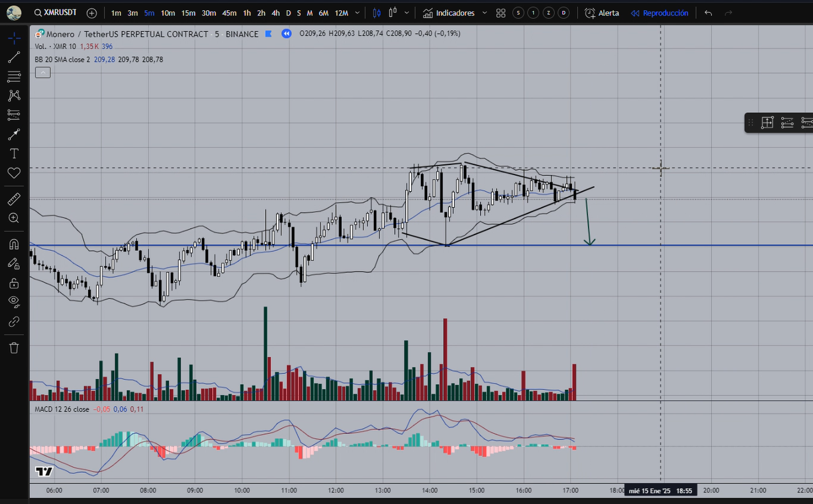Image resolution: width=813 pixels, height=504 pixels.
Task: Click the Monero TetherUS PERPETUAL CONTRACT title
Action: coord(128,34)
